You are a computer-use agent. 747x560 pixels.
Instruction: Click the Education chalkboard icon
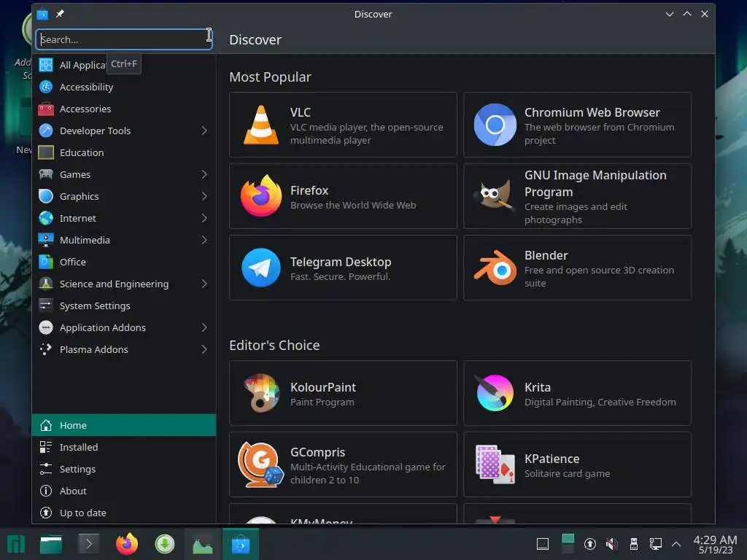point(46,152)
